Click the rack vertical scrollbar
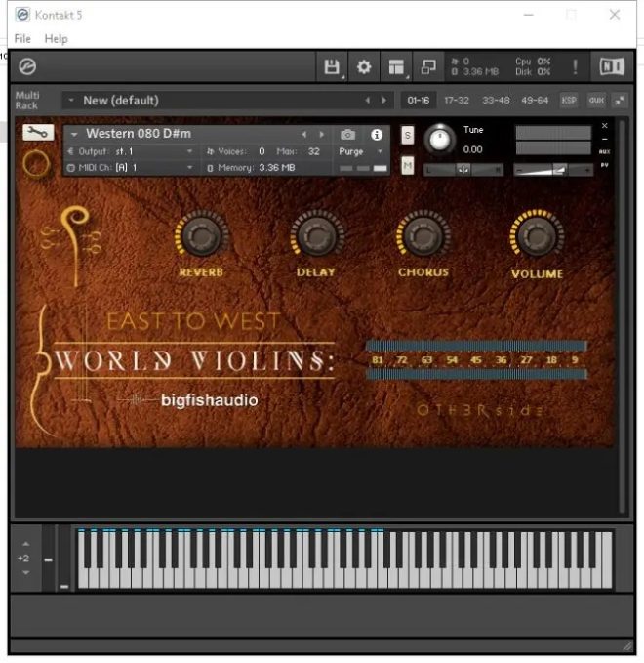This screenshot has height=663, width=644. (623, 316)
